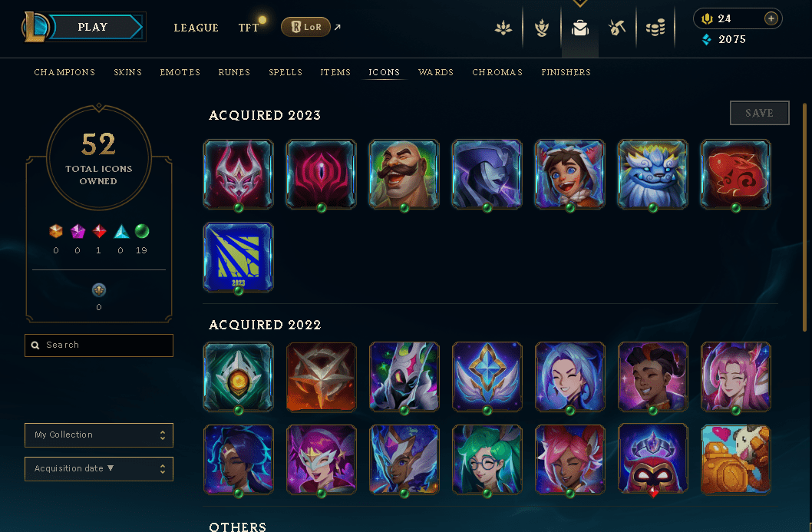
Task: Expand the My Collection dropdown
Action: pos(99,435)
